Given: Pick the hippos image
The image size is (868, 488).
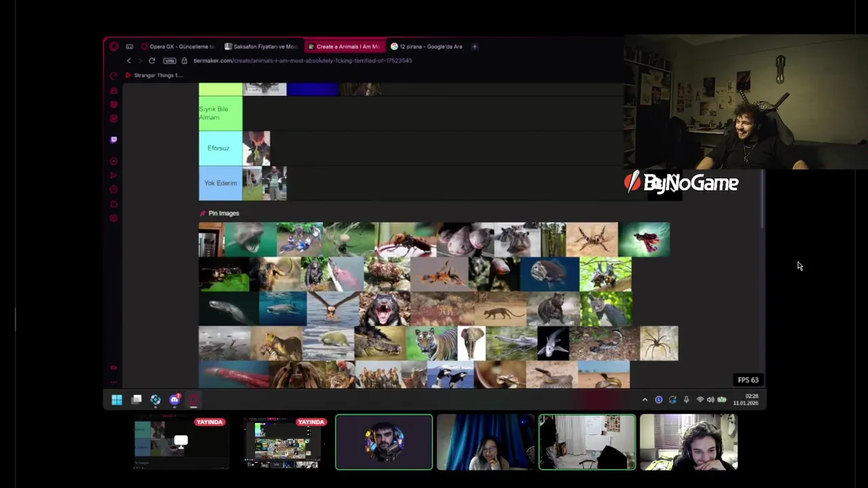Looking at the screenshot, I should [x=517, y=239].
